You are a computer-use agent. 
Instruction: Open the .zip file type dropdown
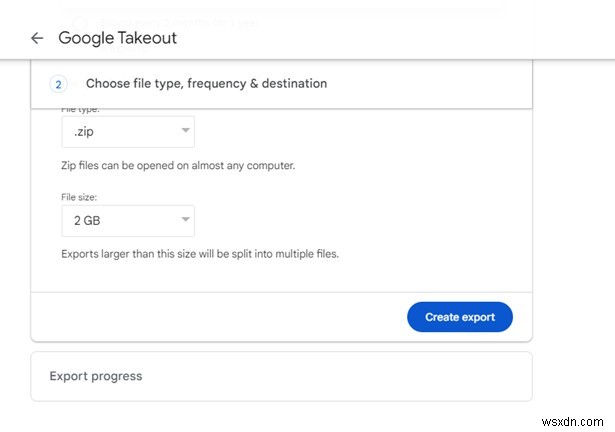128,132
